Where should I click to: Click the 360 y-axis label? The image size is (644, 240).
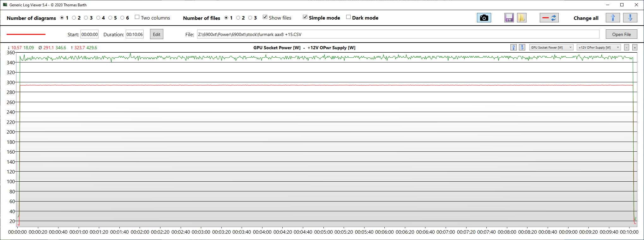click(11, 53)
